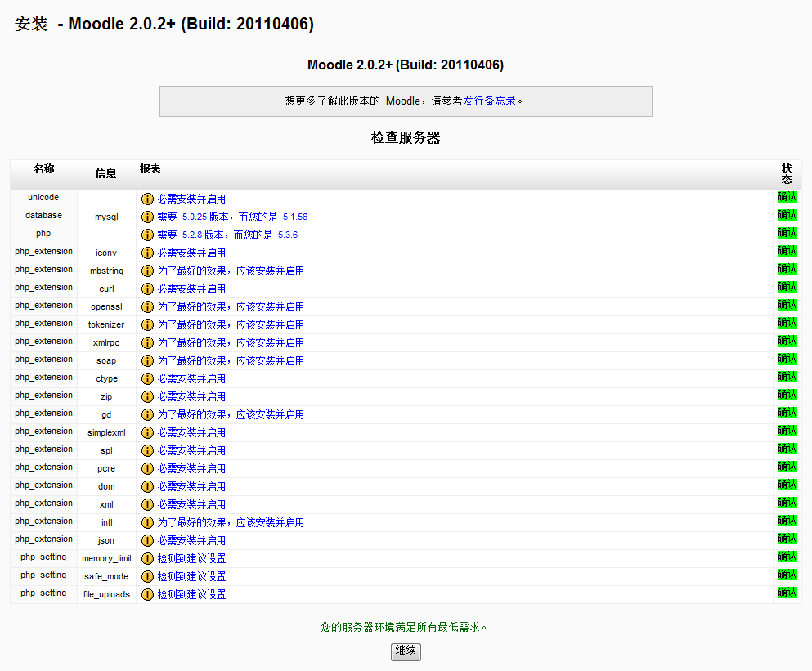This screenshot has height=671, width=812.
Task: Click the info icon in the unicode row
Action: [147, 199]
